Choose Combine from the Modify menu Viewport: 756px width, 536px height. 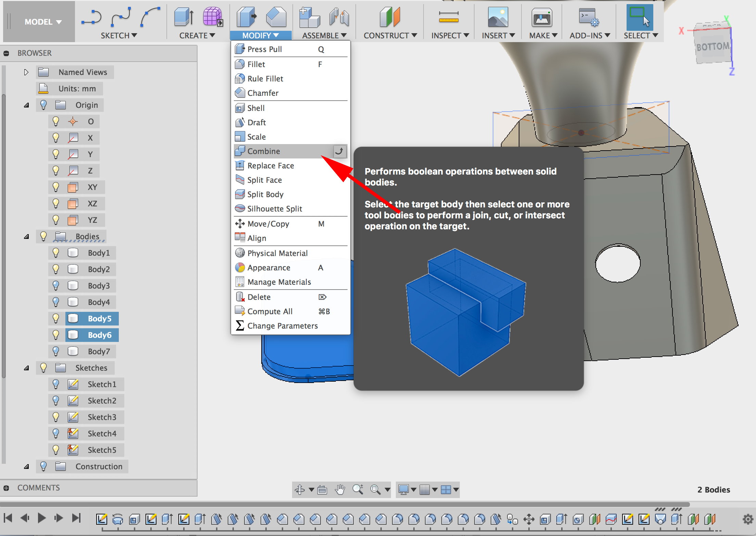pyautogui.click(x=284, y=151)
